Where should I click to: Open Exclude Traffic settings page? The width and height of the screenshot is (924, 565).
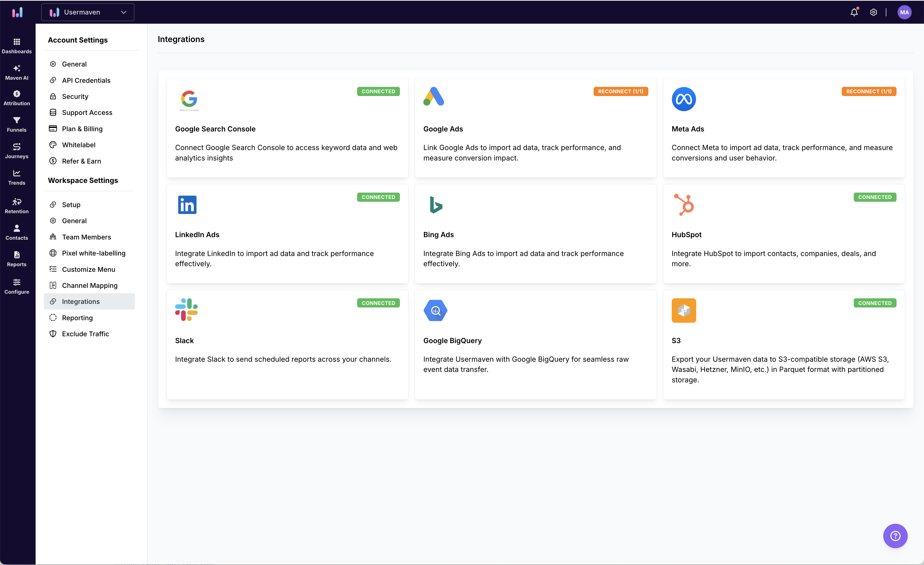click(x=86, y=333)
